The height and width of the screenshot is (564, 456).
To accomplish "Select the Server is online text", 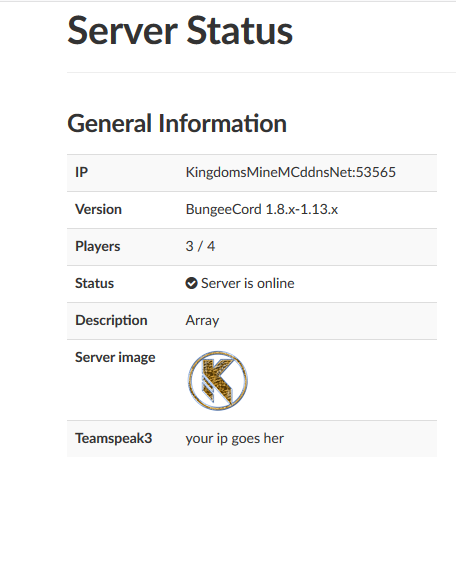I will pyautogui.click(x=248, y=283).
